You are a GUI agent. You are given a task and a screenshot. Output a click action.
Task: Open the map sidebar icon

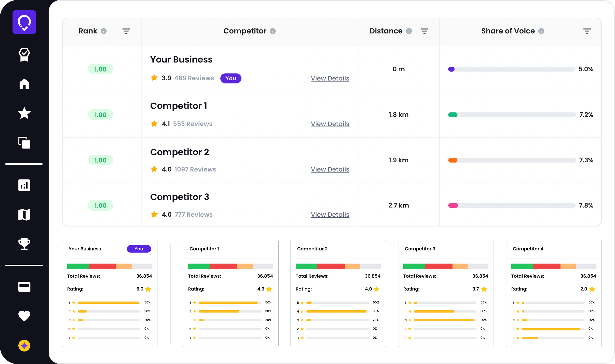[x=24, y=215]
